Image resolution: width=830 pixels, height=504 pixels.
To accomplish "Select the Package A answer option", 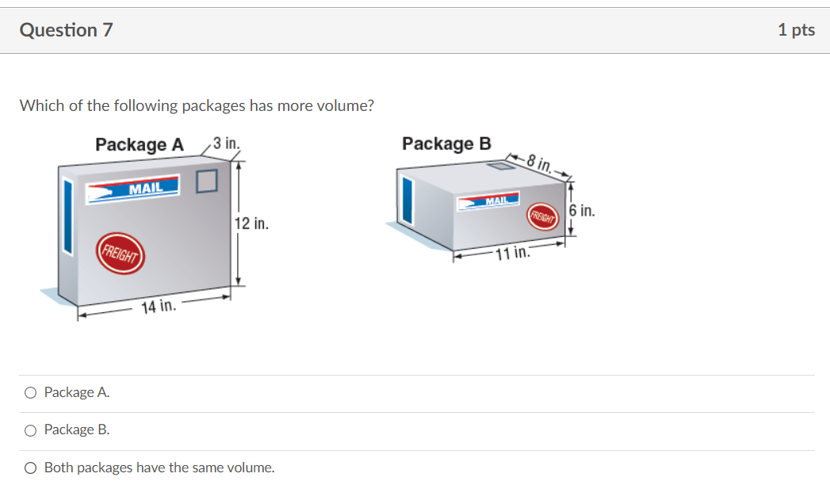I will tap(29, 391).
